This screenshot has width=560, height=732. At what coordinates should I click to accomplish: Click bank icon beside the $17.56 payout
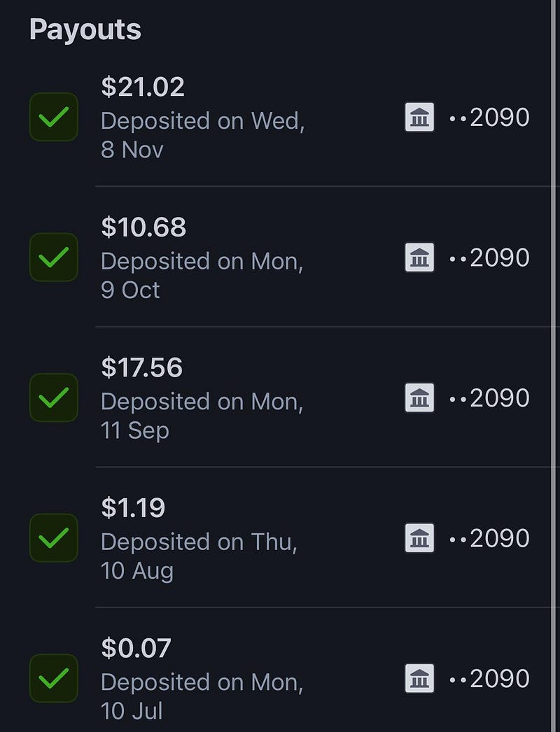pyautogui.click(x=419, y=397)
